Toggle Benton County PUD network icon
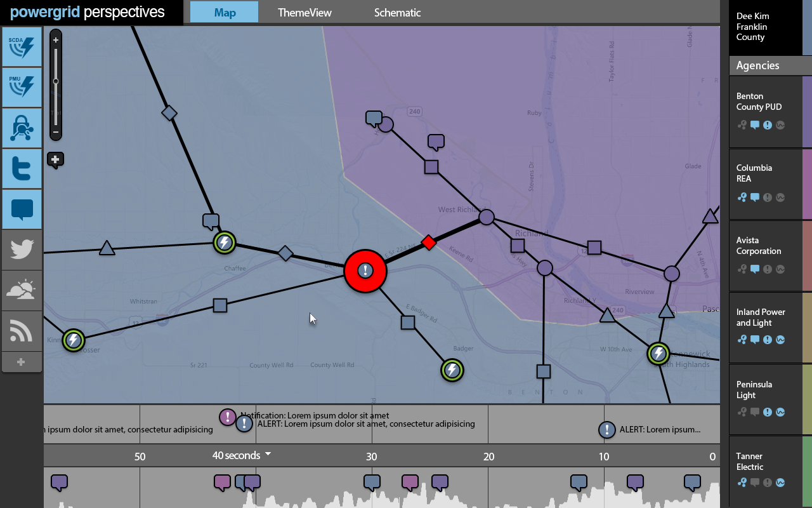The width and height of the screenshot is (812, 508). click(x=742, y=125)
